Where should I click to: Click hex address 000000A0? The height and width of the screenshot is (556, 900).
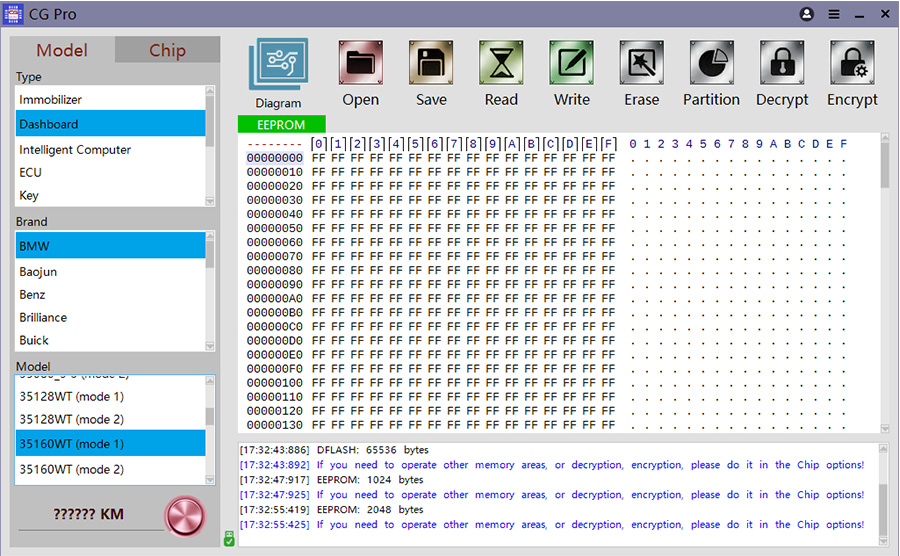[x=275, y=298]
